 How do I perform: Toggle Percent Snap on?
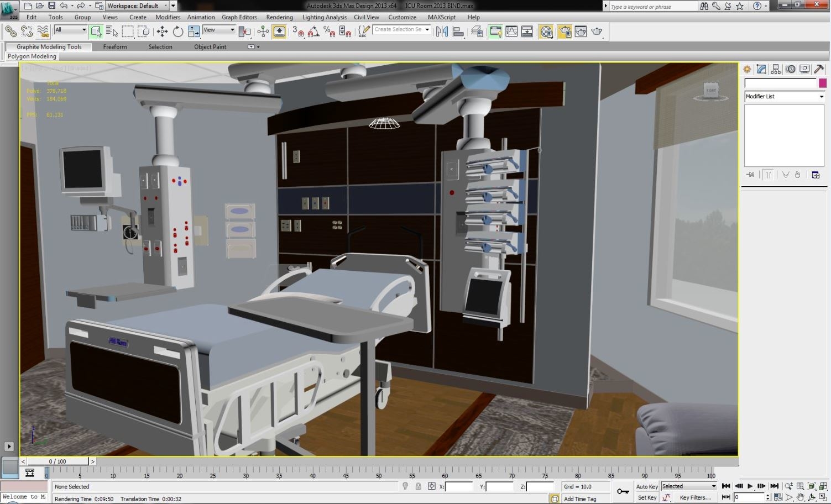(x=330, y=32)
